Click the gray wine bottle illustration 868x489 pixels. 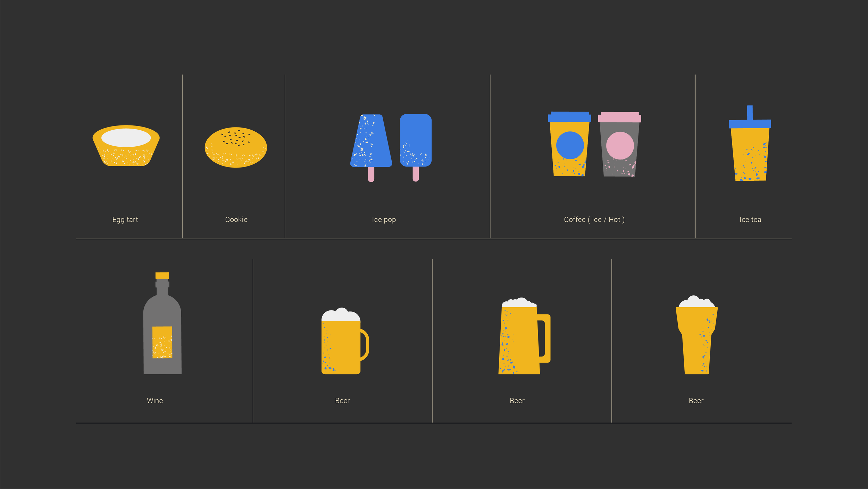click(162, 323)
